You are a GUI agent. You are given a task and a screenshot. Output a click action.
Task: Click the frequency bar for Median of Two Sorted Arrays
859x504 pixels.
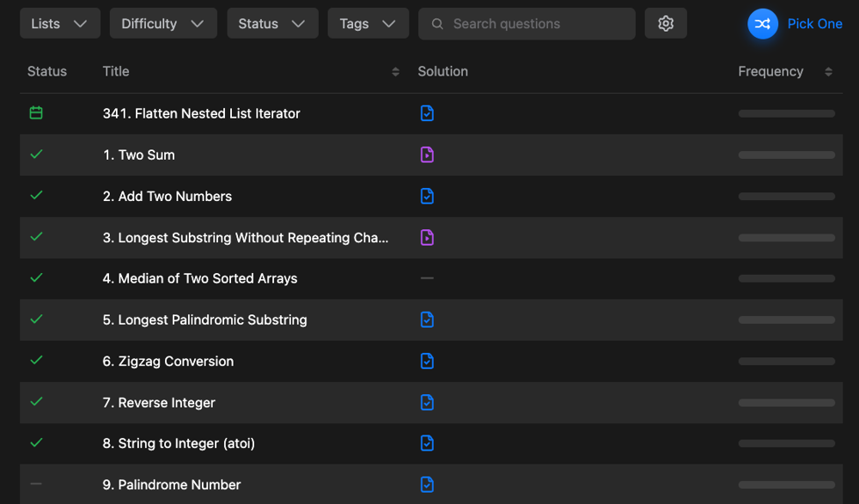pos(787,278)
